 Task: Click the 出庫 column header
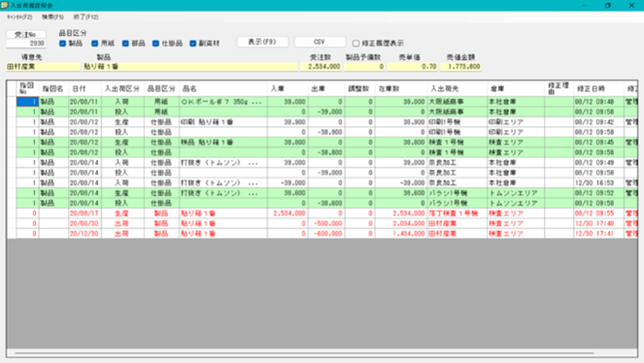click(x=326, y=89)
